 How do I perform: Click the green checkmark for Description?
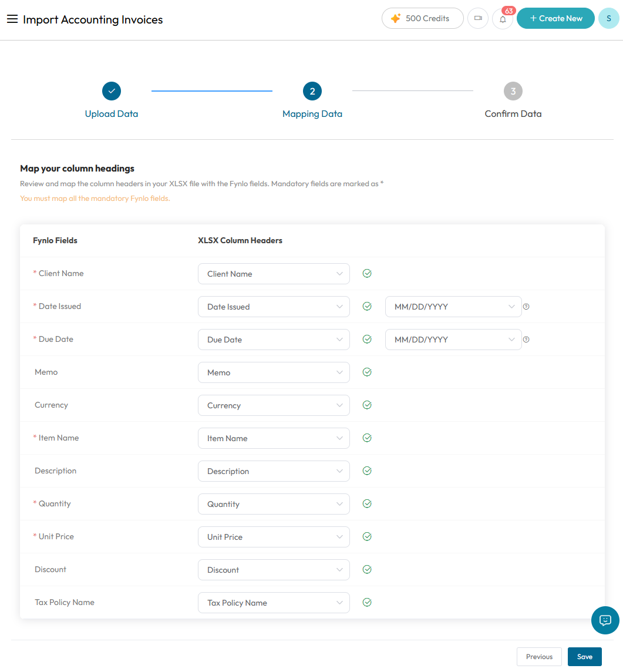(x=367, y=471)
